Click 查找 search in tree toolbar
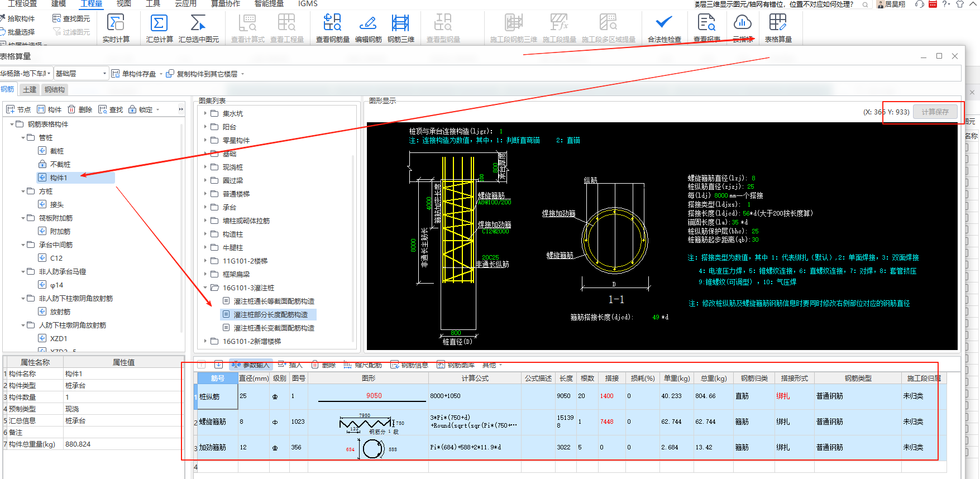Screen dimensions: 980x479 point(111,109)
